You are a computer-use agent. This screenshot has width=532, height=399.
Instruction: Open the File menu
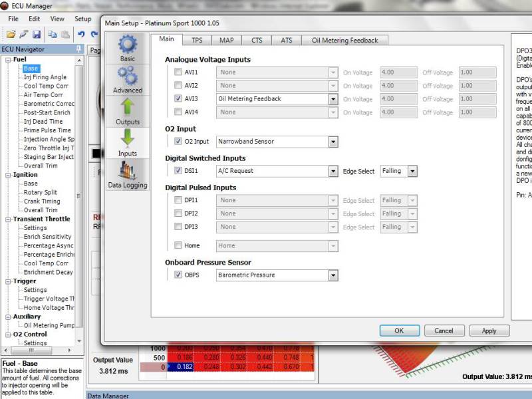tap(13, 19)
